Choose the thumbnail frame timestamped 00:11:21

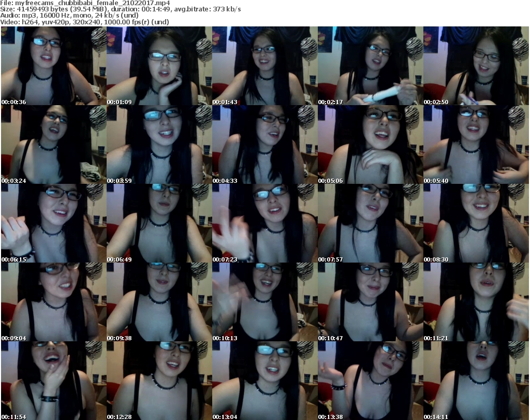coord(476,302)
